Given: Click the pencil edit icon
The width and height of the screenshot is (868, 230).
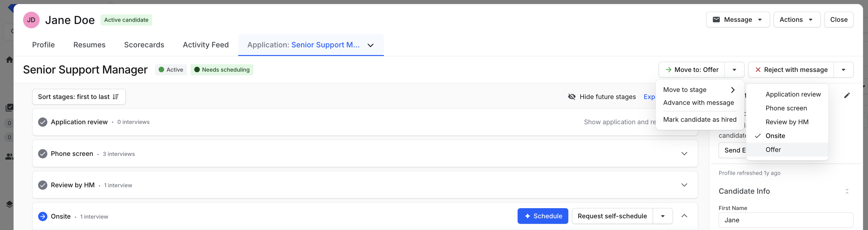Looking at the screenshot, I should pyautogui.click(x=847, y=95).
